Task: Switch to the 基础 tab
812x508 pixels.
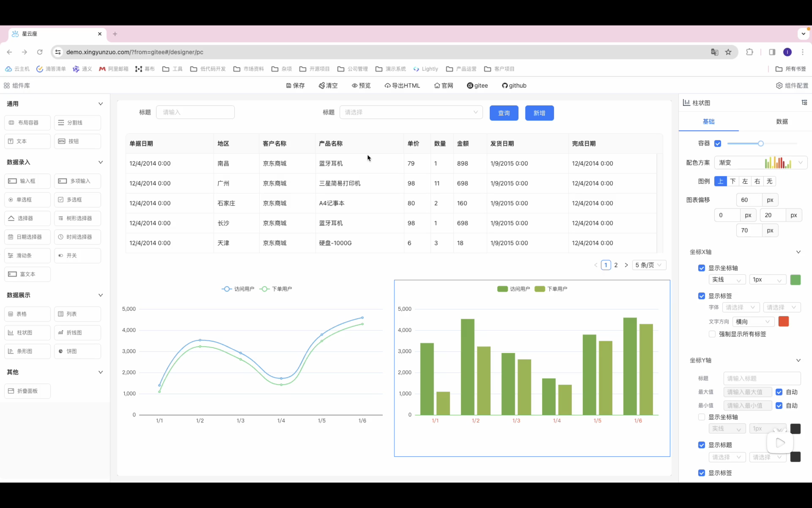Action: pos(709,122)
